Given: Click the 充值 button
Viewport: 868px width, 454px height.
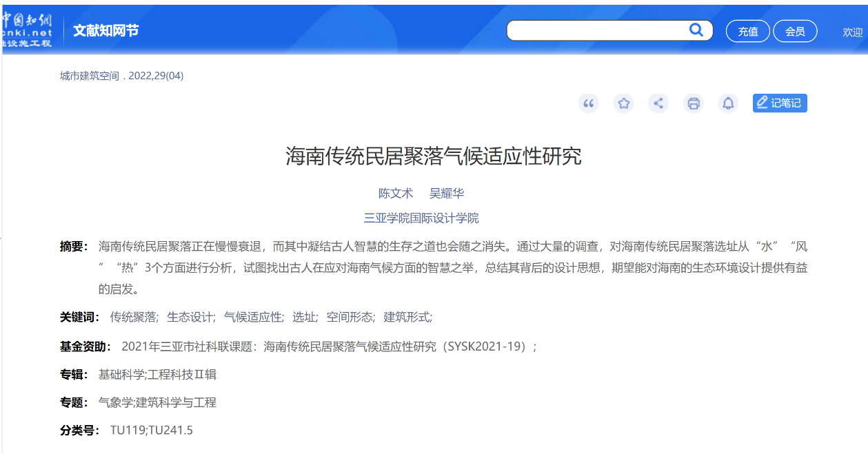Looking at the screenshot, I should pyautogui.click(x=748, y=31).
